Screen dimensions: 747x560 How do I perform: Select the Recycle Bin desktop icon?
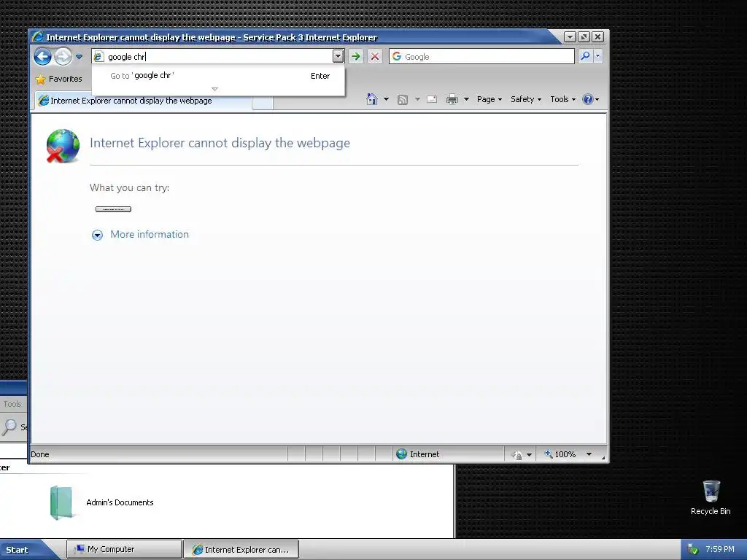(711, 497)
